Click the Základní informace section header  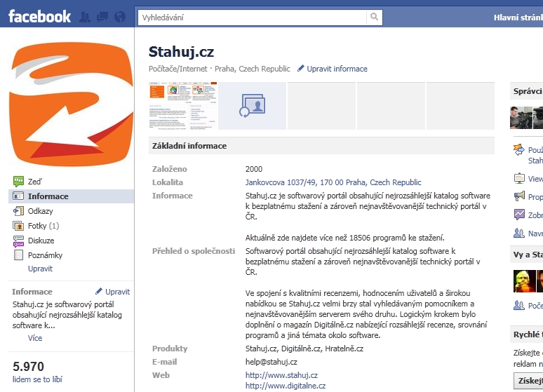click(x=321, y=146)
